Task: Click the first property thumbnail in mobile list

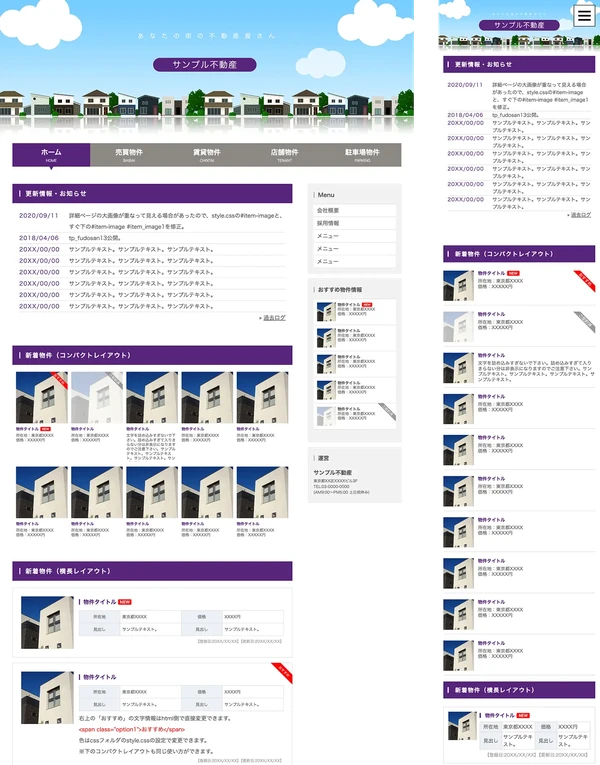Action: point(459,285)
